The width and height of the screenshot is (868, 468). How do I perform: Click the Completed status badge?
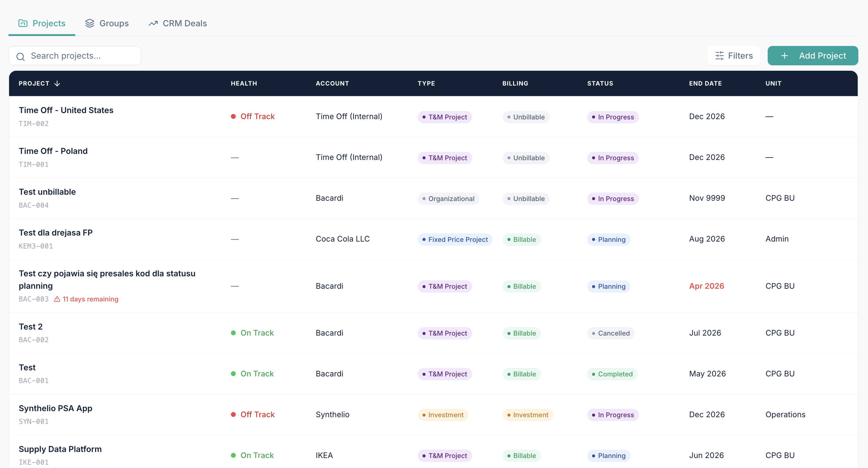[612, 374]
